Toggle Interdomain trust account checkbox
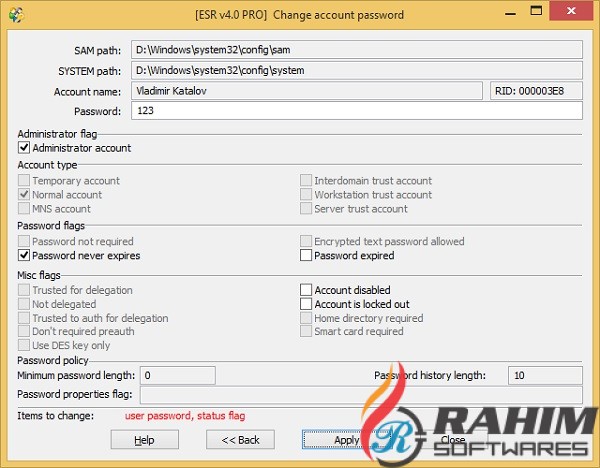The width and height of the screenshot is (600, 468). pos(306,180)
